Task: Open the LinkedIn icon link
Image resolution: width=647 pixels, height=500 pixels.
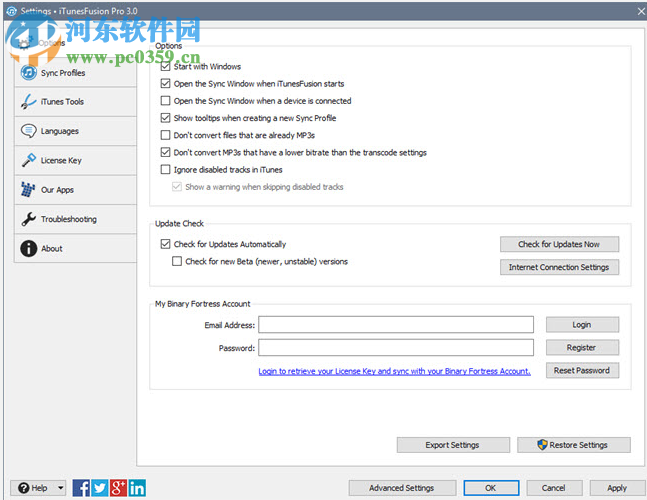Action: (137, 488)
